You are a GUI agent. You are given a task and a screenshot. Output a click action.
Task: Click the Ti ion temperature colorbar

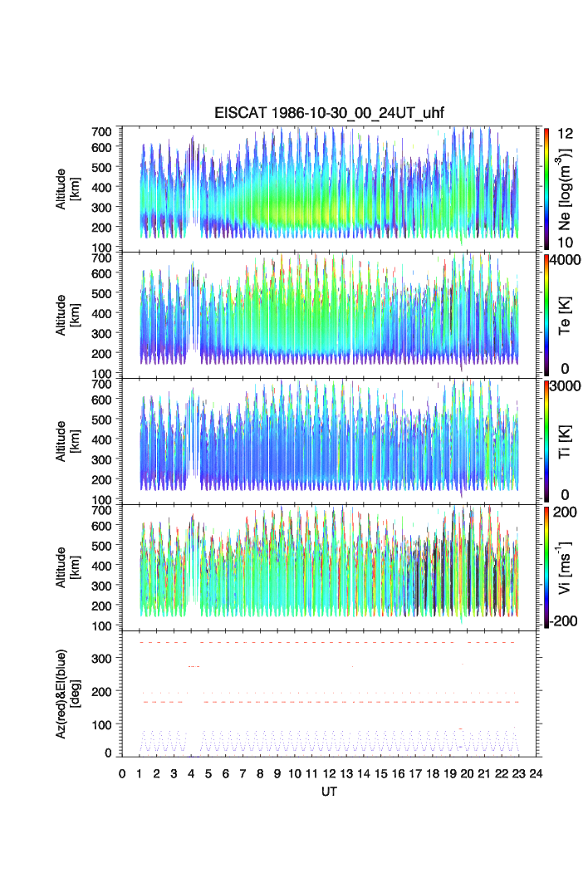[546, 439]
